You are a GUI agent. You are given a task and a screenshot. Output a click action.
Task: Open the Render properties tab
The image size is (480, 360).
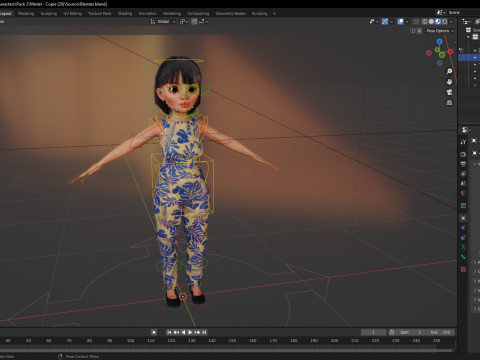click(x=463, y=154)
